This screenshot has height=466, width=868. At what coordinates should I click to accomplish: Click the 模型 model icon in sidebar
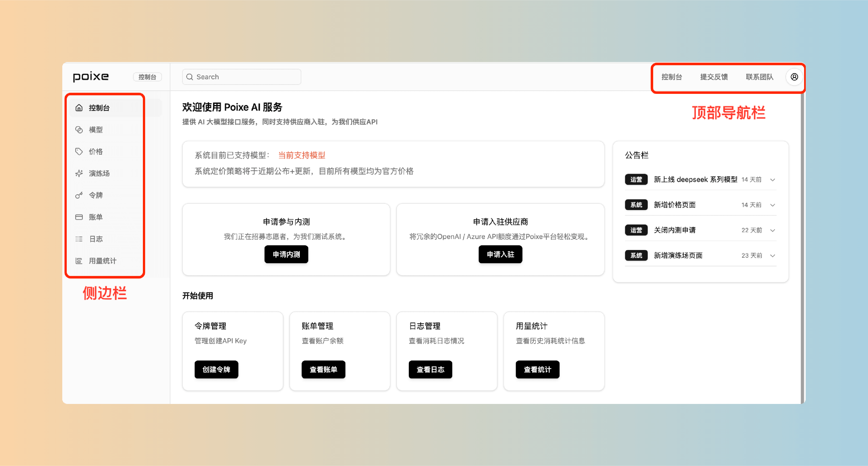[x=79, y=130]
